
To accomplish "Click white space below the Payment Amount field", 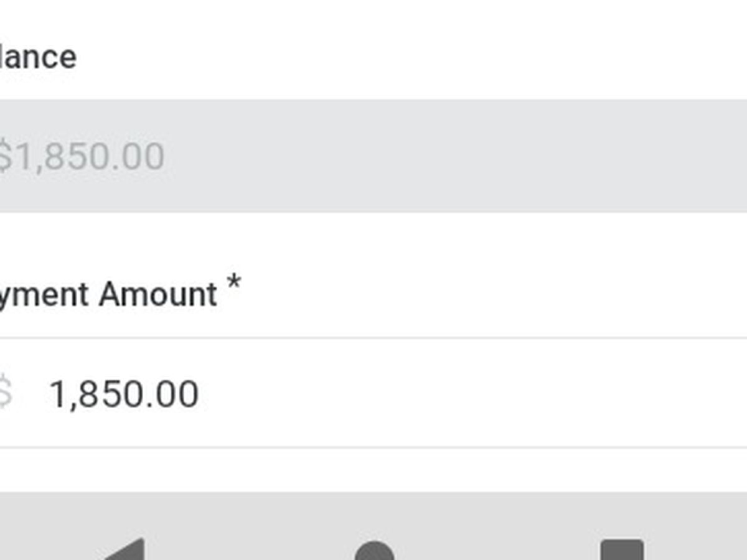I will click(x=374, y=470).
